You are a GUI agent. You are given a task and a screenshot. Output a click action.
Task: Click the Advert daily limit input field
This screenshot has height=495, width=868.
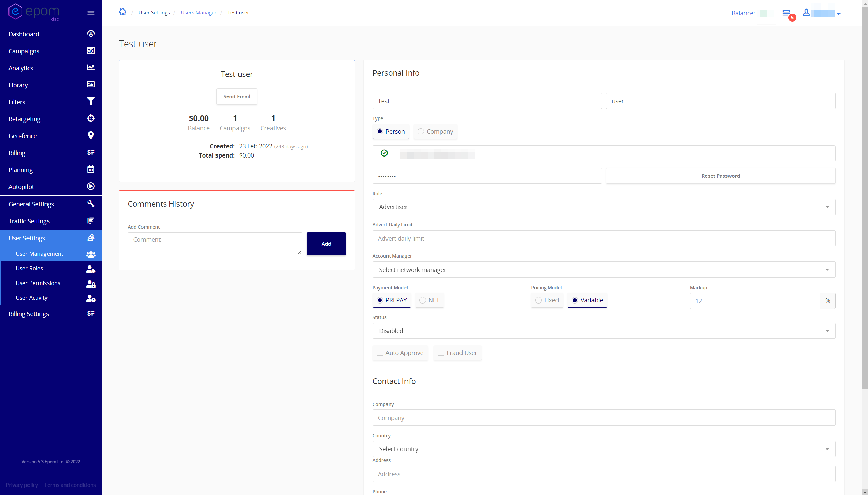[603, 239]
